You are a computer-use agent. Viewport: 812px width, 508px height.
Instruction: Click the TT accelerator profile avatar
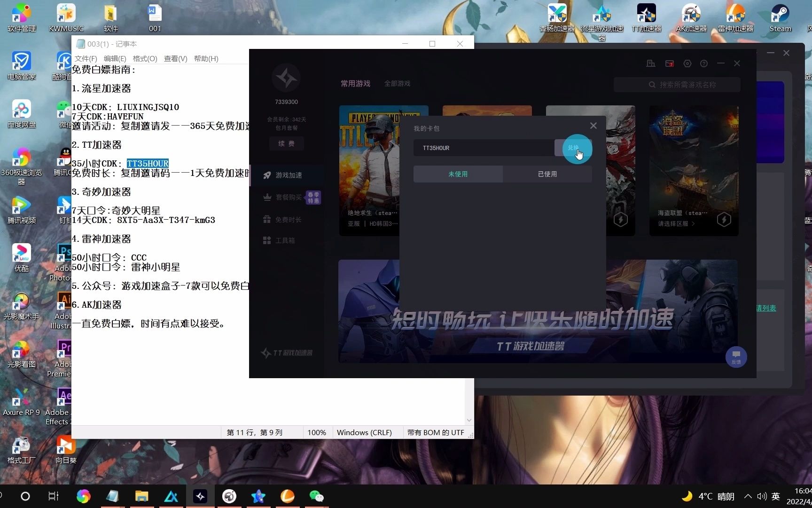pos(287,78)
